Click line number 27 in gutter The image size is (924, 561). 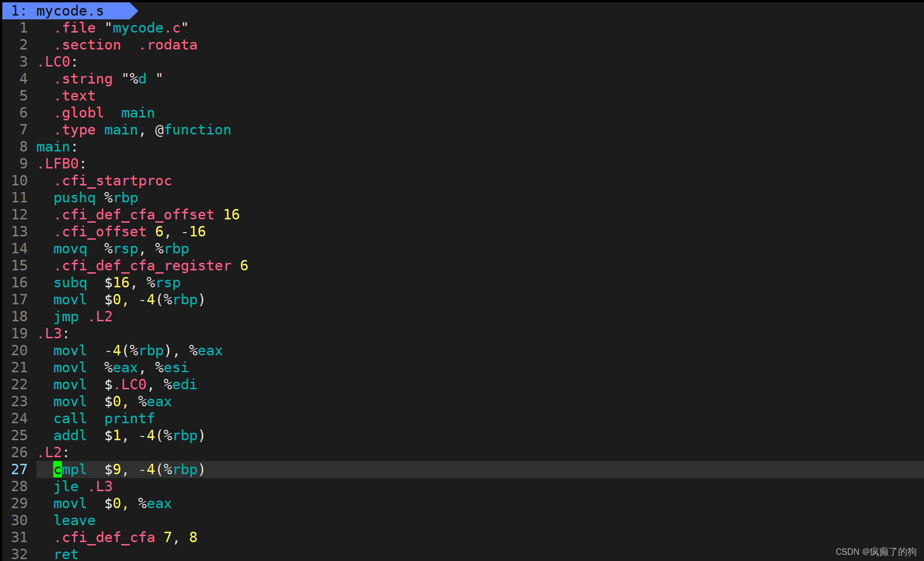click(19, 469)
